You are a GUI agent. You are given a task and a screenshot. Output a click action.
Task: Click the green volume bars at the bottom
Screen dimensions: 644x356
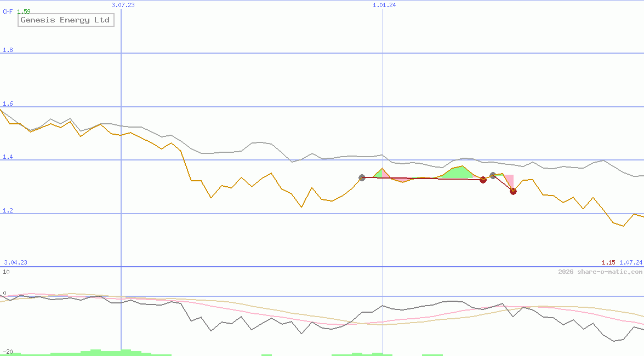coord(110,352)
